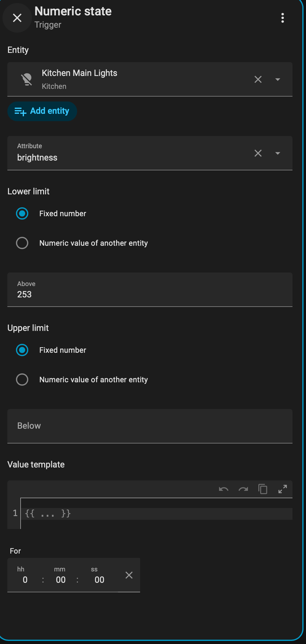The image size is (306, 644).
Task: Select Fixed number for the lower limit
Action: [x=22, y=213]
